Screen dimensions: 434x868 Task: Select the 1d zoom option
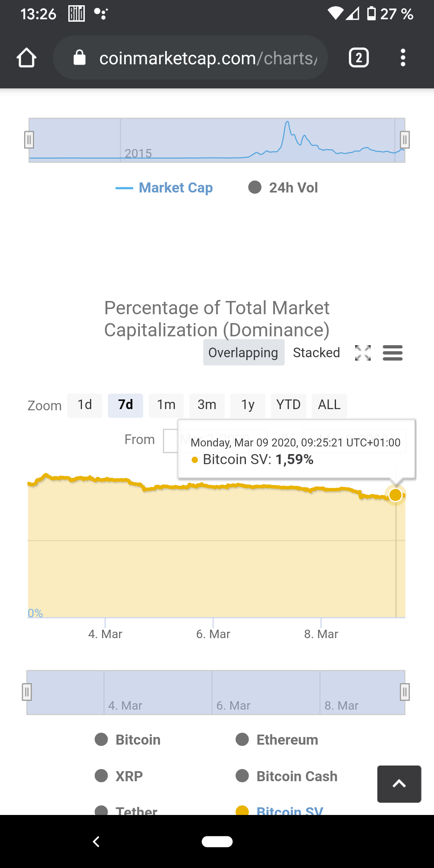coord(84,405)
